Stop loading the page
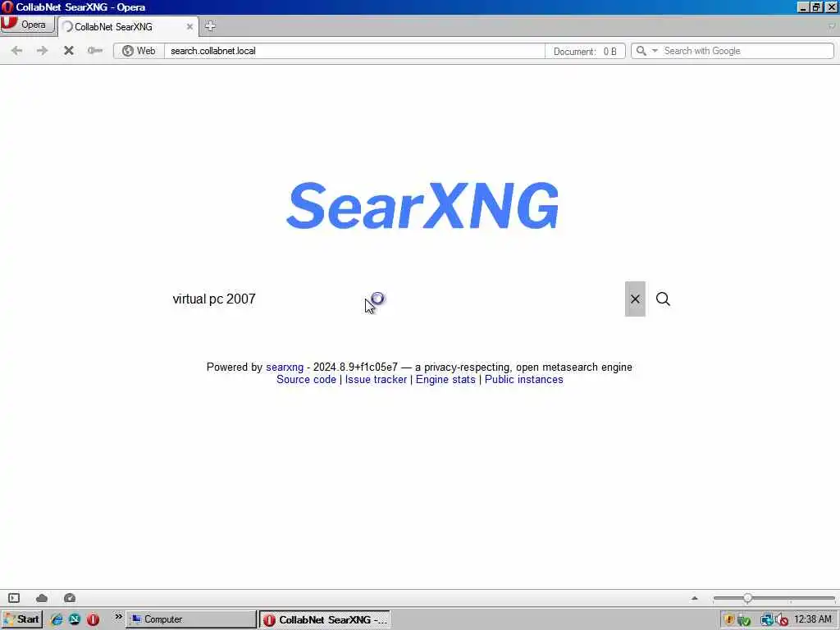The height and width of the screenshot is (630, 840). (x=69, y=50)
